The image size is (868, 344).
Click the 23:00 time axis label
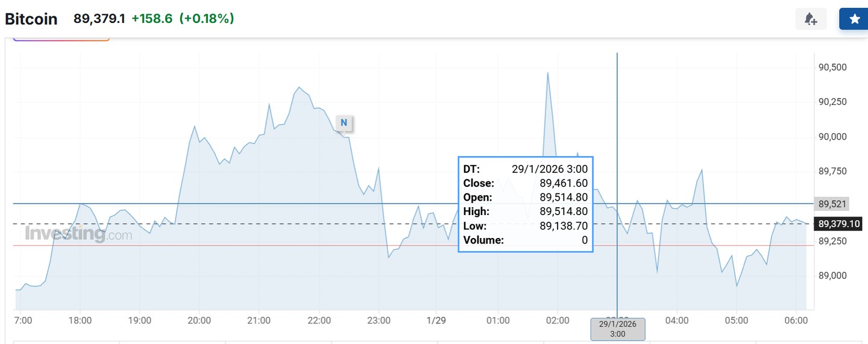(x=379, y=321)
